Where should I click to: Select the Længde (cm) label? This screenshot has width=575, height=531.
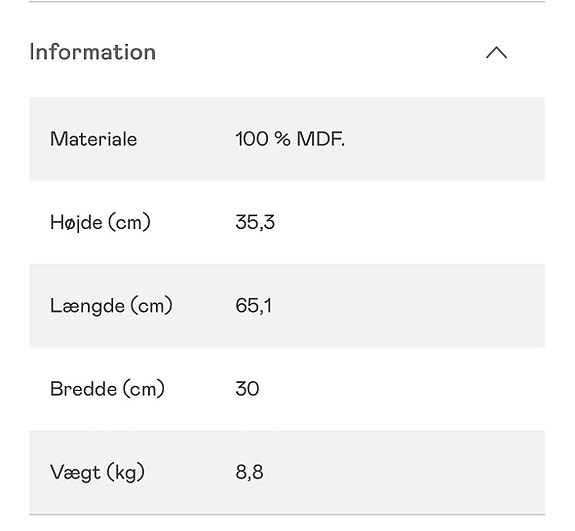tap(111, 306)
